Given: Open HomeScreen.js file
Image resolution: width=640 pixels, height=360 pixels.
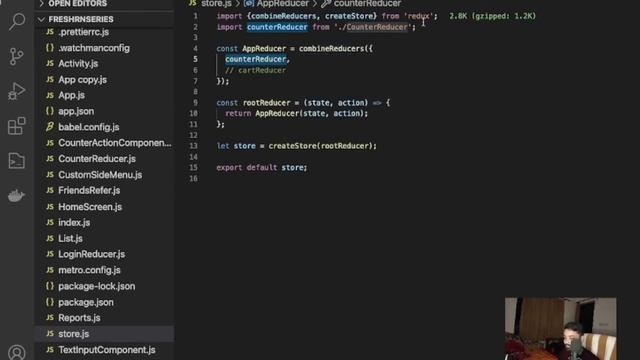Looking at the screenshot, I should pos(104,207).
